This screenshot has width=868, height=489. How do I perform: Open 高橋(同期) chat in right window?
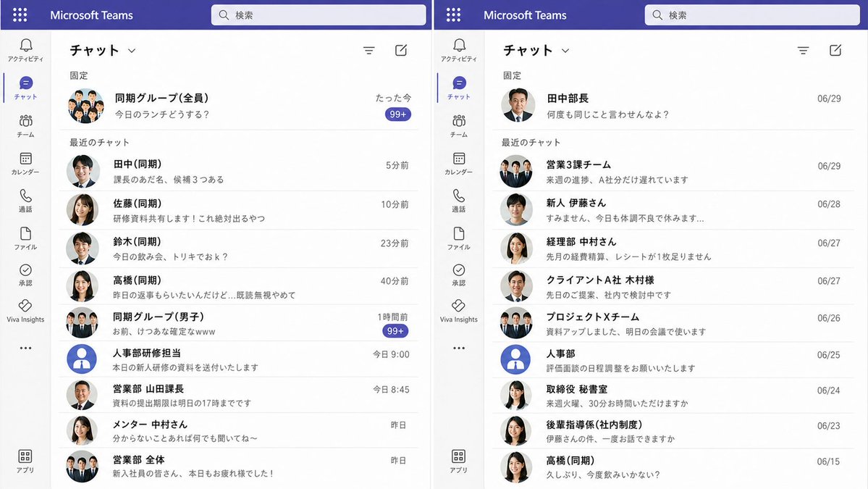pyautogui.click(x=673, y=467)
